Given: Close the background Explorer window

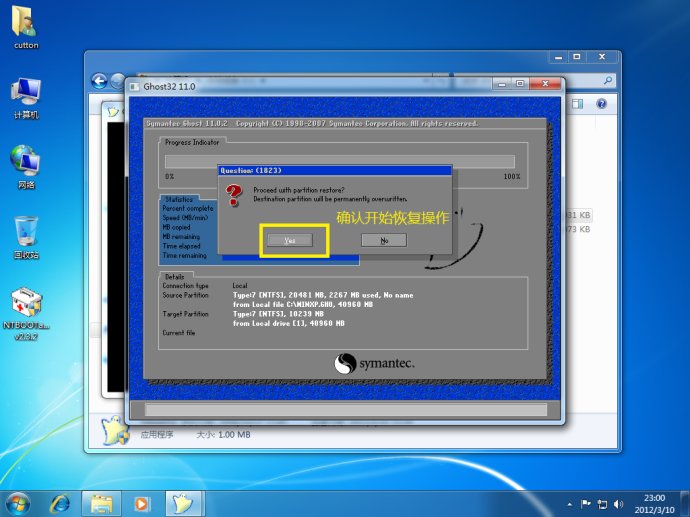Looking at the screenshot, I should (602, 57).
